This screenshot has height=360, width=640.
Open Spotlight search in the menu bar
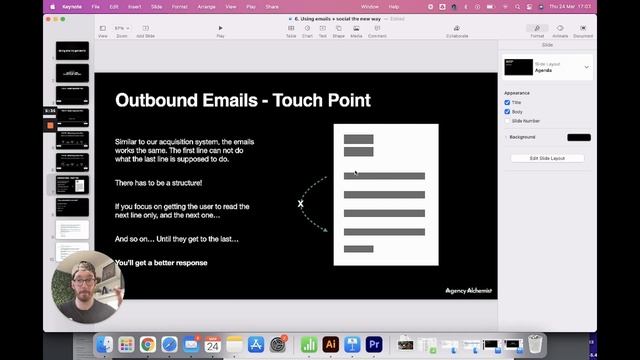(517, 7)
